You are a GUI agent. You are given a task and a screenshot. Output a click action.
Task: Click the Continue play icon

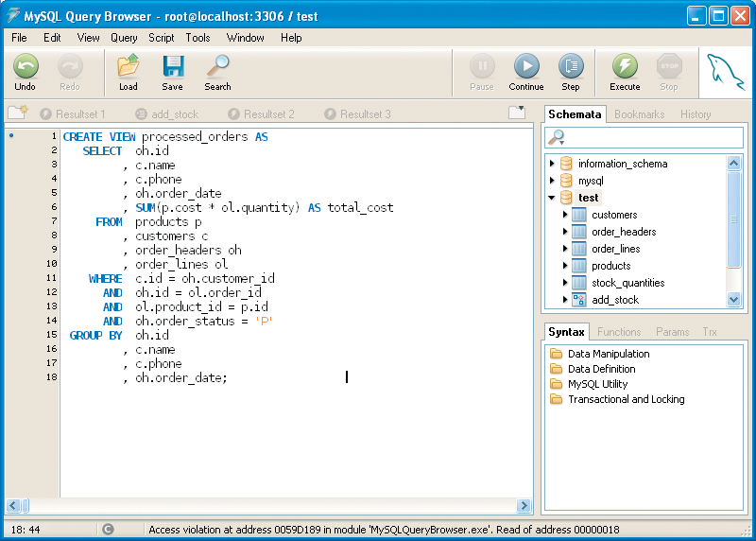click(526, 66)
